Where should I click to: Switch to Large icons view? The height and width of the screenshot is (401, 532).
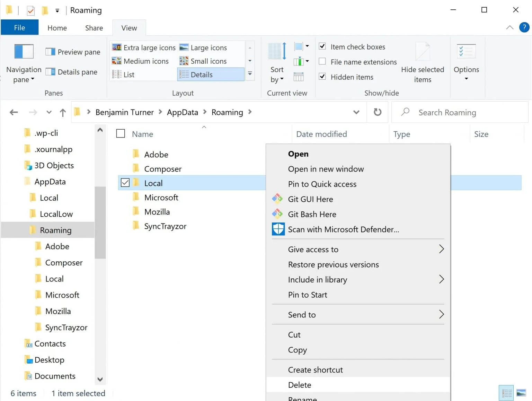click(x=208, y=47)
